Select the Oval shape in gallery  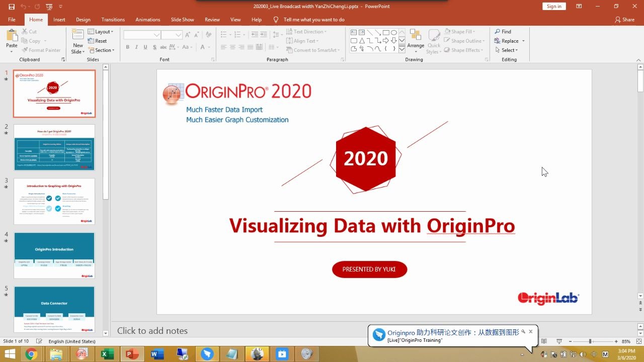(394, 33)
